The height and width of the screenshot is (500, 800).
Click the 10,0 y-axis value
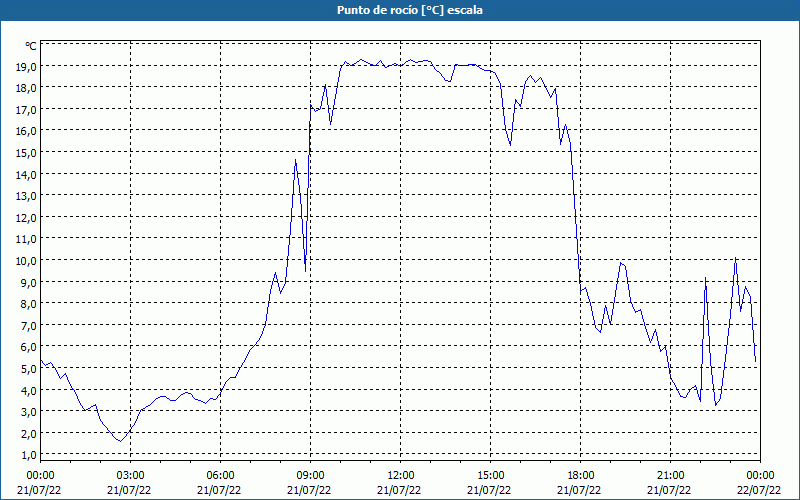(27, 261)
